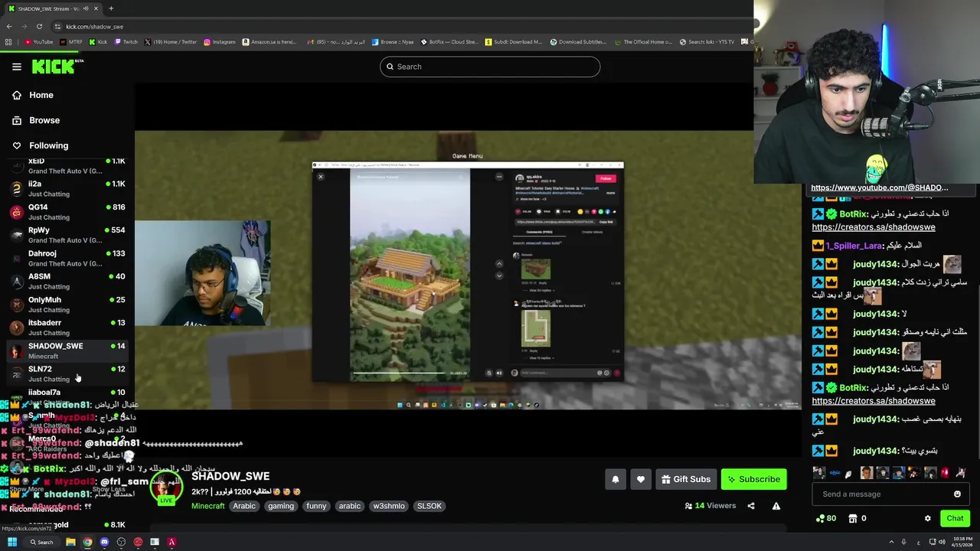Click the taskbar Search box
Viewport: 980px width, 551px height.
41,542
